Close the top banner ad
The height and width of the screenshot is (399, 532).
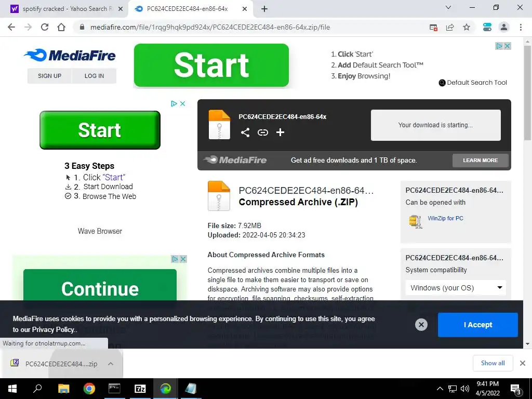(x=507, y=46)
